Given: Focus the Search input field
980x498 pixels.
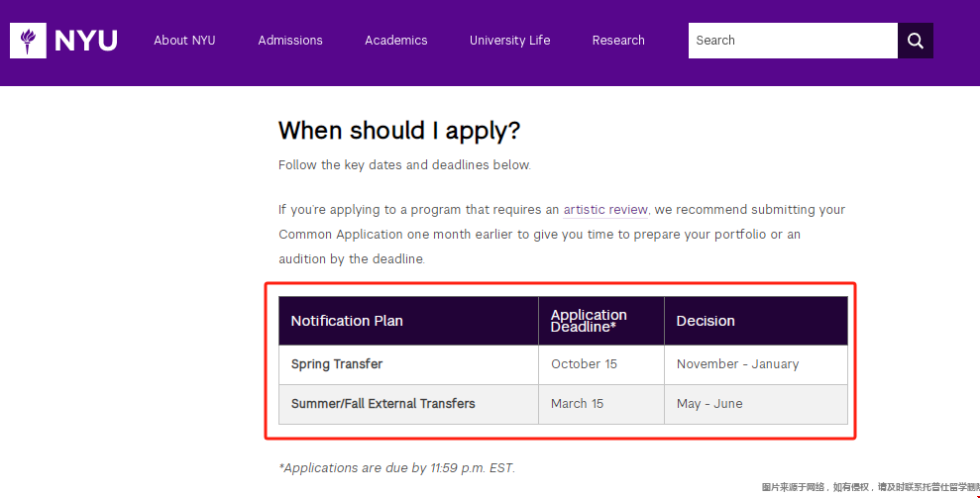Looking at the screenshot, I should [792, 41].
